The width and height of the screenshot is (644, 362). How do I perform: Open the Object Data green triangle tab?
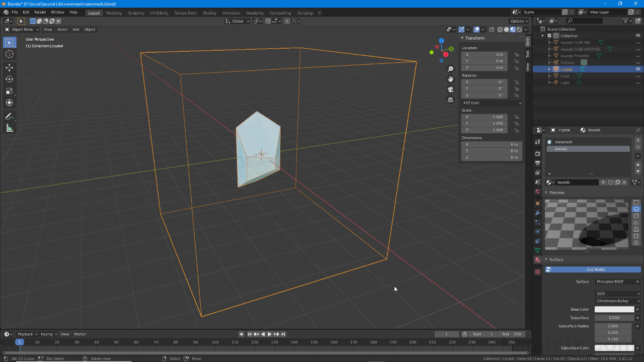(537, 250)
